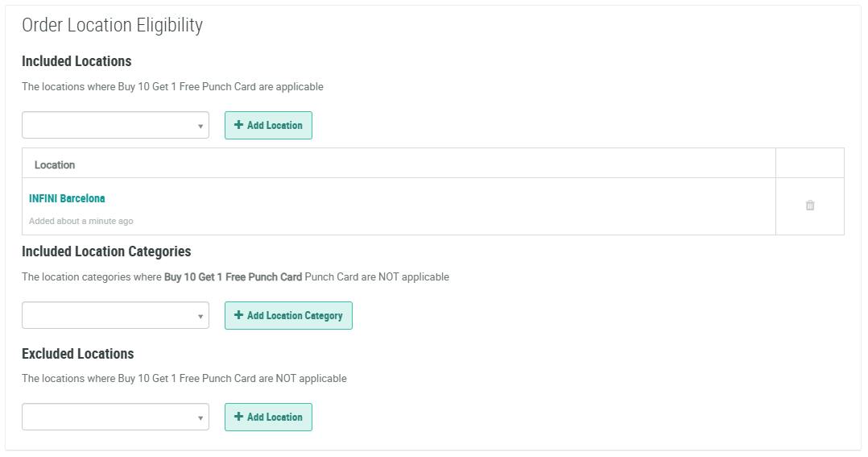The image size is (868, 457).
Task: Click the Order Location Eligibility heading
Action: coord(112,25)
